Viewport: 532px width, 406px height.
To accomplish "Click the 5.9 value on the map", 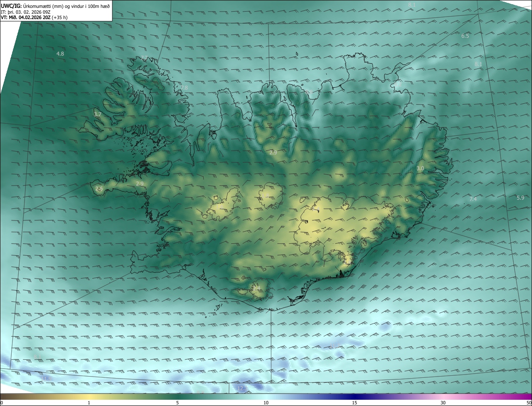I will [520, 198].
